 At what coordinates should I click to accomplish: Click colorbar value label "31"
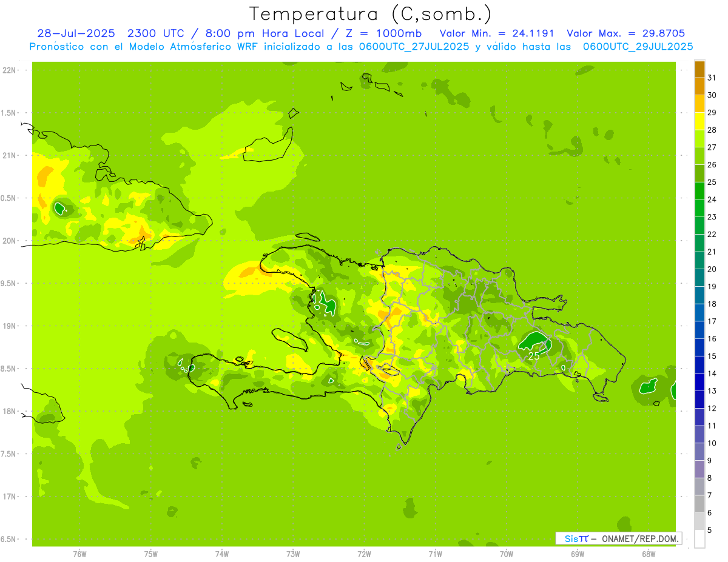pos(712,78)
